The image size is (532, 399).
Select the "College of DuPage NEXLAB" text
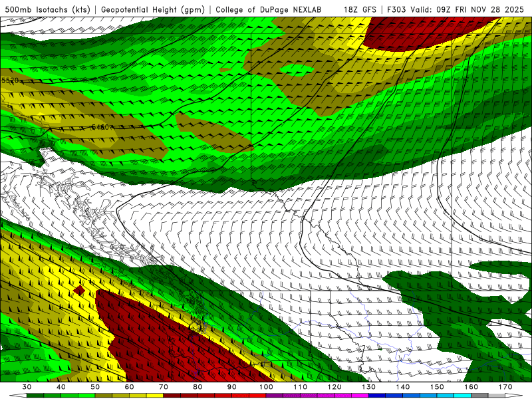(x=269, y=9)
